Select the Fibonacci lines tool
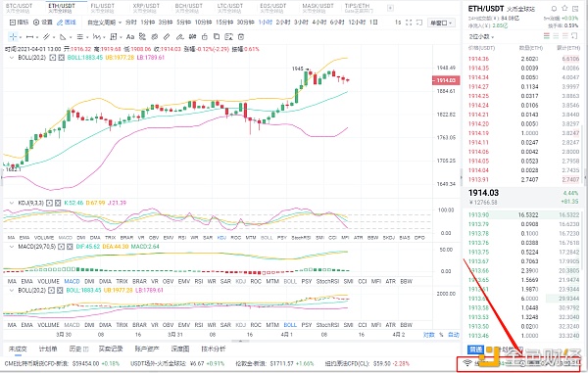Image resolution: width=588 pixels, height=373 pixels. tap(80, 36)
